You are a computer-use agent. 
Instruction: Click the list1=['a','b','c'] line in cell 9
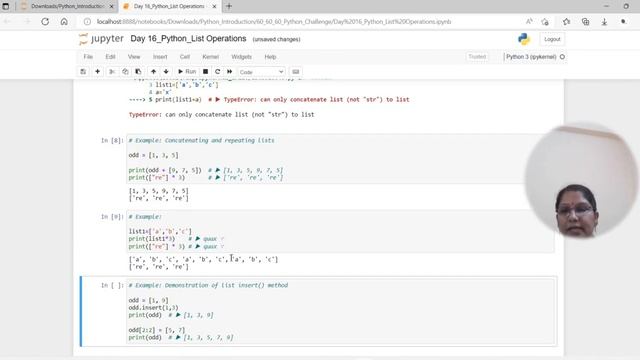[160, 231]
